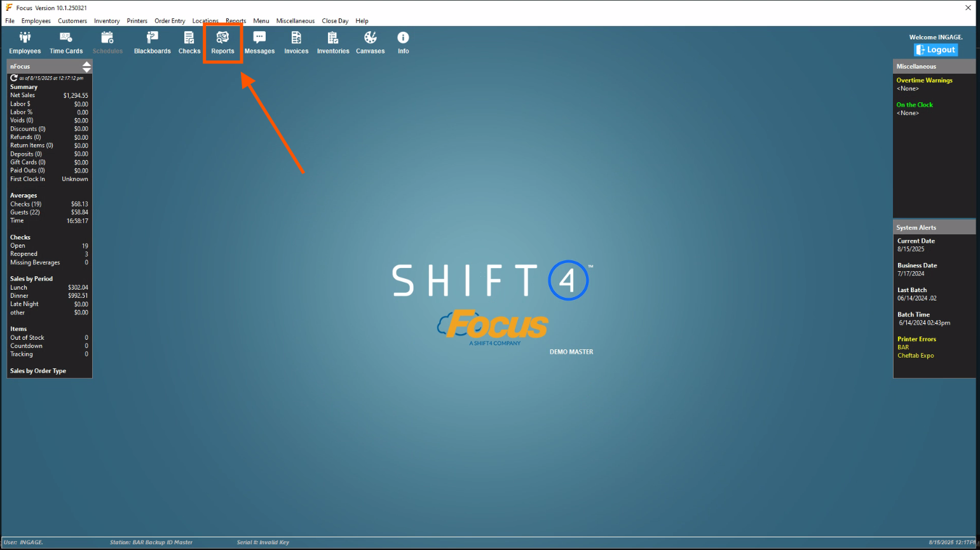This screenshot has height=550, width=980.
Task: Open the Blackboards toolbar icon
Action: click(153, 43)
